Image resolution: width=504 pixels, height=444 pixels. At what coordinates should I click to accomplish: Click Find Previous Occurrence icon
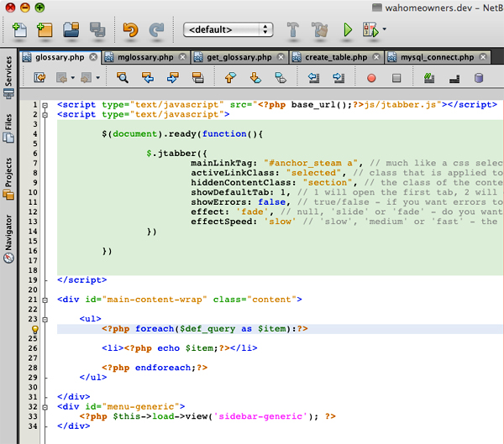pyautogui.click(x=148, y=77)
